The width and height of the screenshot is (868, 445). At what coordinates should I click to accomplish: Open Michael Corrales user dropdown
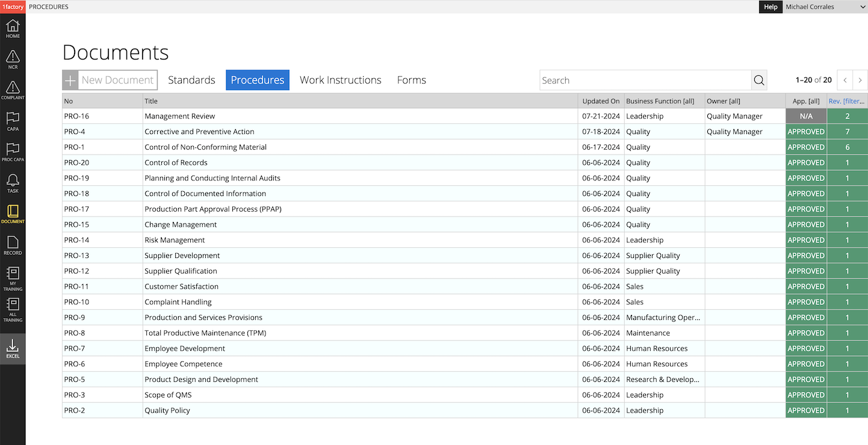coord(825,7)
